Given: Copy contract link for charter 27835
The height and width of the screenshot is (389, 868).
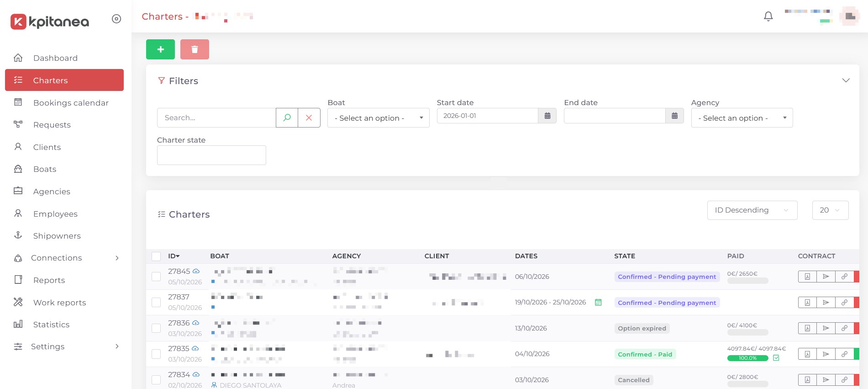Looking at the screenshot, I should point(845,354).
